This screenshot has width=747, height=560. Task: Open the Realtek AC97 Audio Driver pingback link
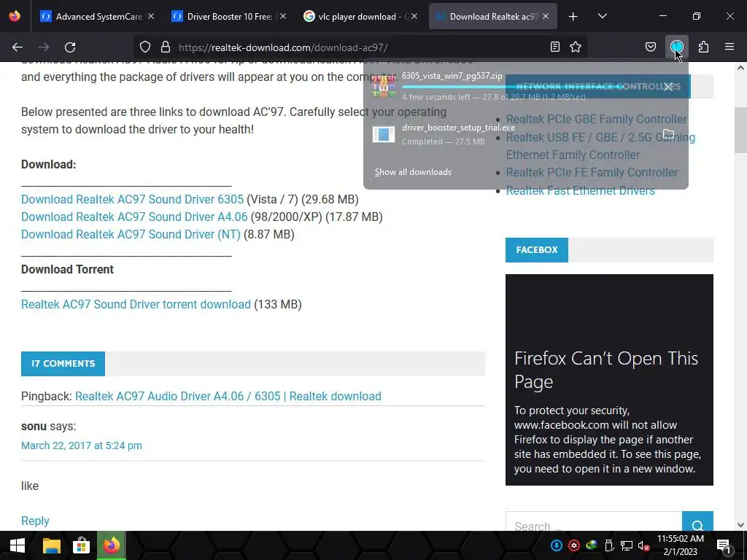pyautogui.click(x=228, y=396)
